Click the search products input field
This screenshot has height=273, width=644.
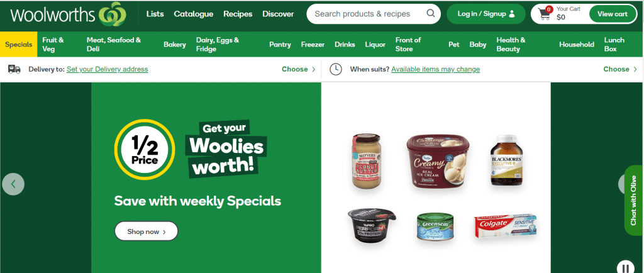[x=368, y=14]
